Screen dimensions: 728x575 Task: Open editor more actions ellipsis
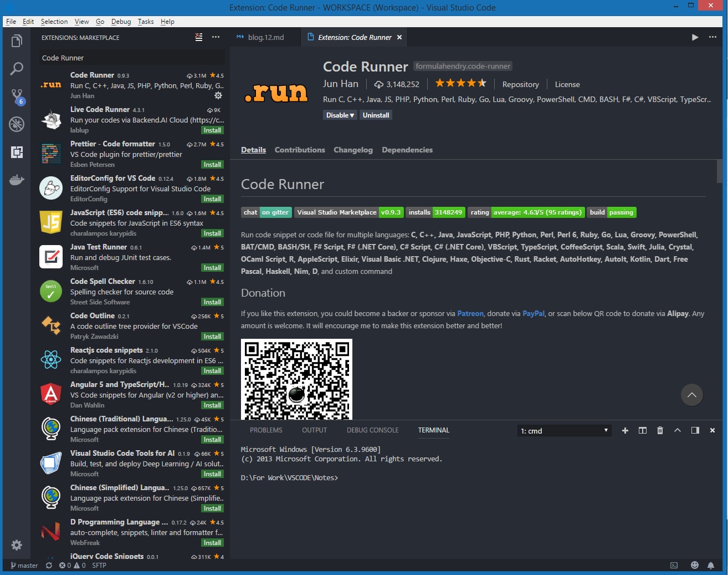click(x=712, y=37)
